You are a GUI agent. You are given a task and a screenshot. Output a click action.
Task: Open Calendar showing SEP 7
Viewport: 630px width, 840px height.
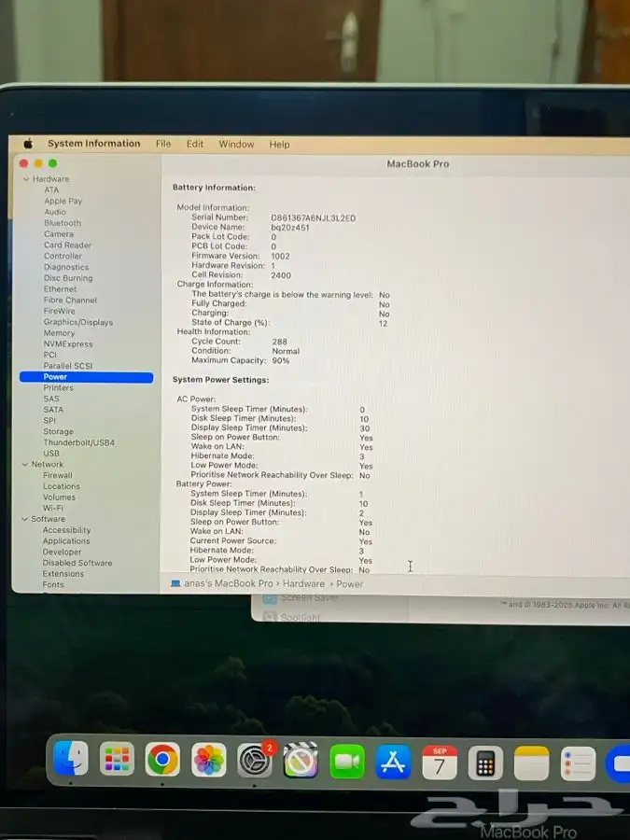pos(440,762)
